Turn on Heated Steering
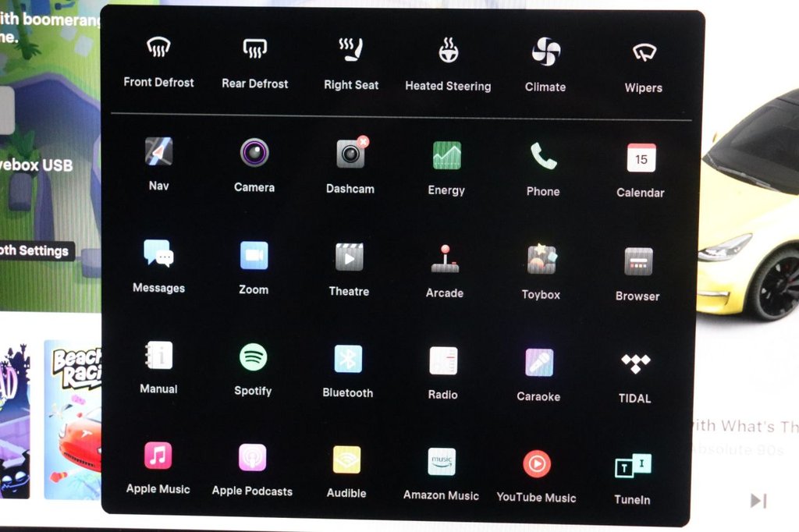The height and width of the screenshot is (532, 799). 448,52
